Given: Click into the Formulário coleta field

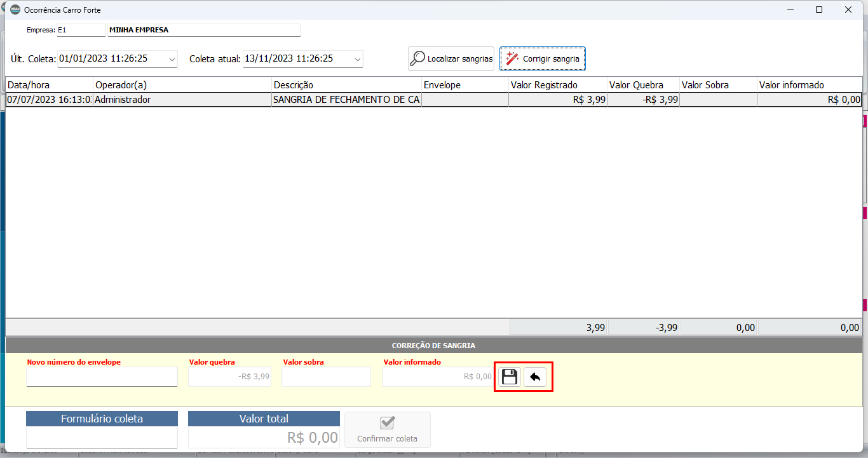Looking at the screenshot, I should [102, 437].
